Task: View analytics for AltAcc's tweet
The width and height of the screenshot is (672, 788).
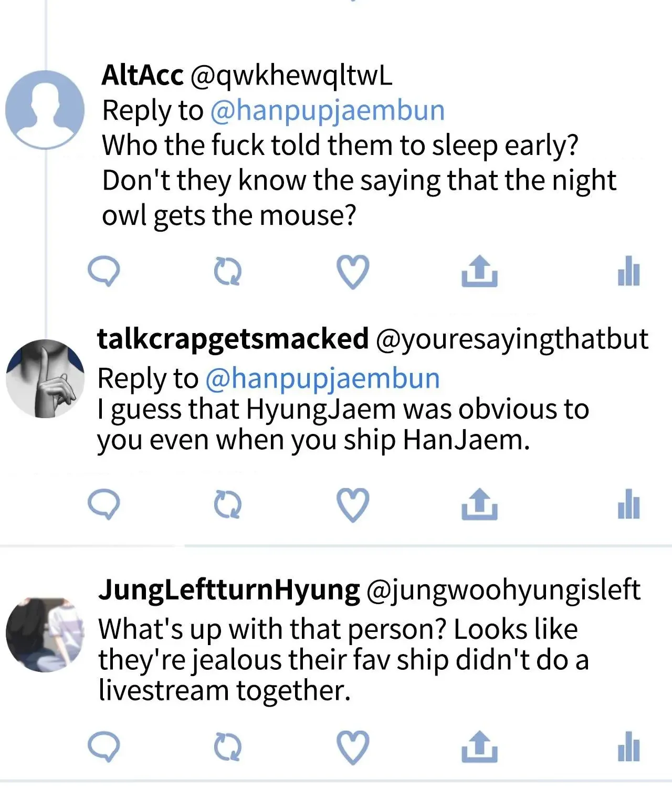Action: [x=628, y=271]
